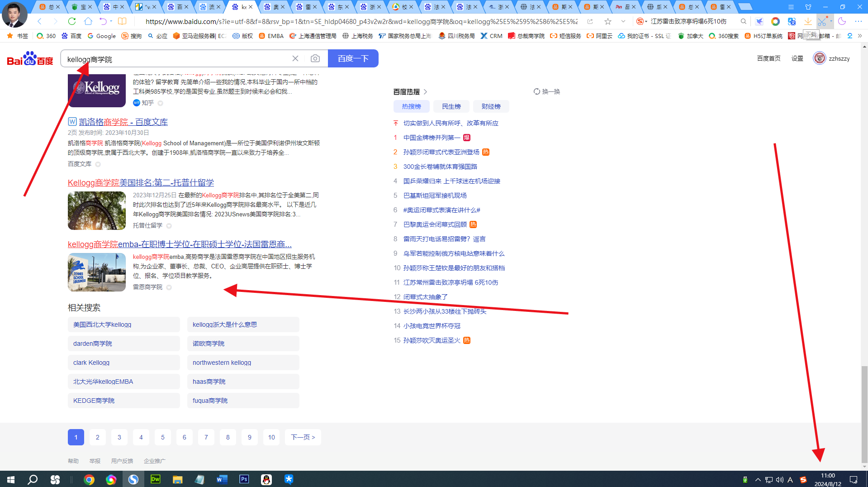
Task: Open the translate extension icon
Action: pos(792,21)
